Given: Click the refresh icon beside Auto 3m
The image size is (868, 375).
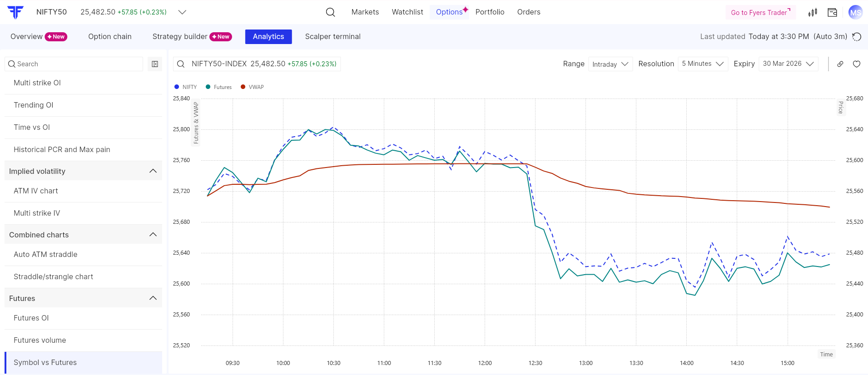Looking at the screenshot, I should tap(857, 37).
